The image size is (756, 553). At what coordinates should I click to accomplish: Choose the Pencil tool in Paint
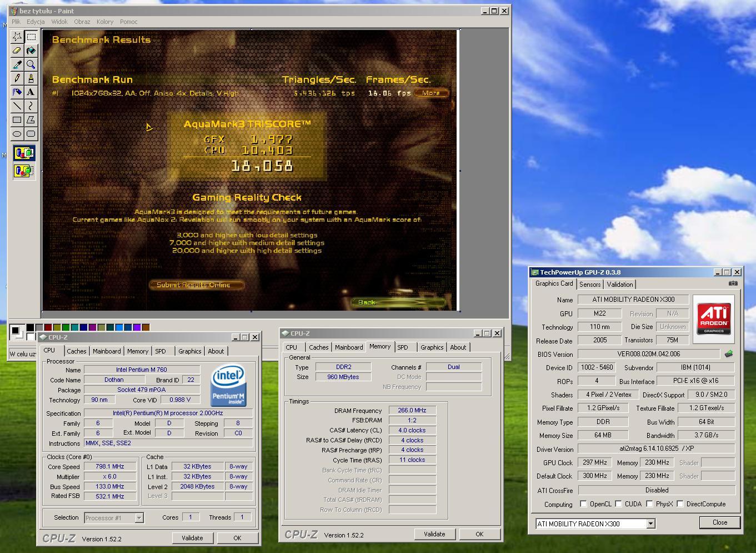(x=17, y=78)
